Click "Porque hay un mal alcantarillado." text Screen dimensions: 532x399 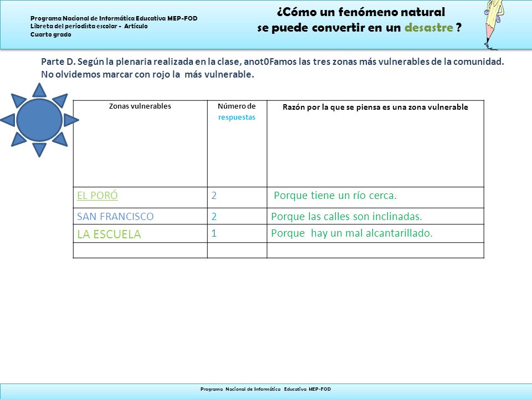point(352,233)
